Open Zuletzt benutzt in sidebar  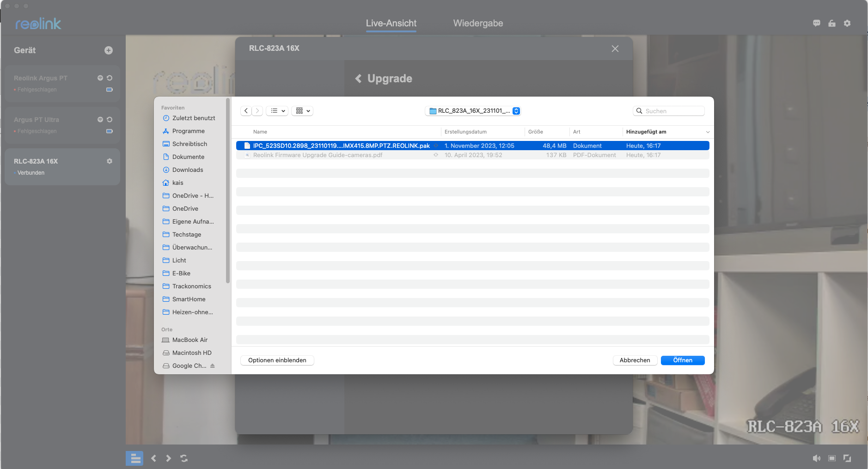[x=189, y=118]
